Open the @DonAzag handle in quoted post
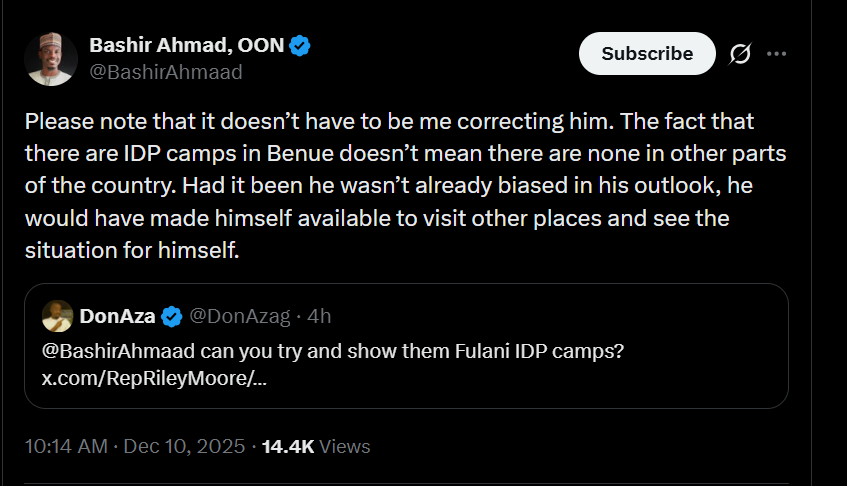The height and width of the screenshot is (486, 847). point(239,317)
